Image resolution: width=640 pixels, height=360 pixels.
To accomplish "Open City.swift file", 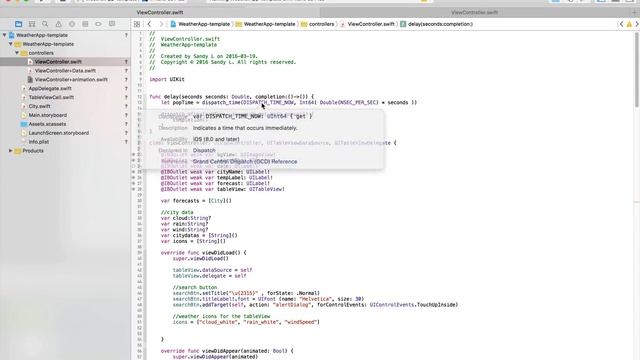I will pos(39,106).
